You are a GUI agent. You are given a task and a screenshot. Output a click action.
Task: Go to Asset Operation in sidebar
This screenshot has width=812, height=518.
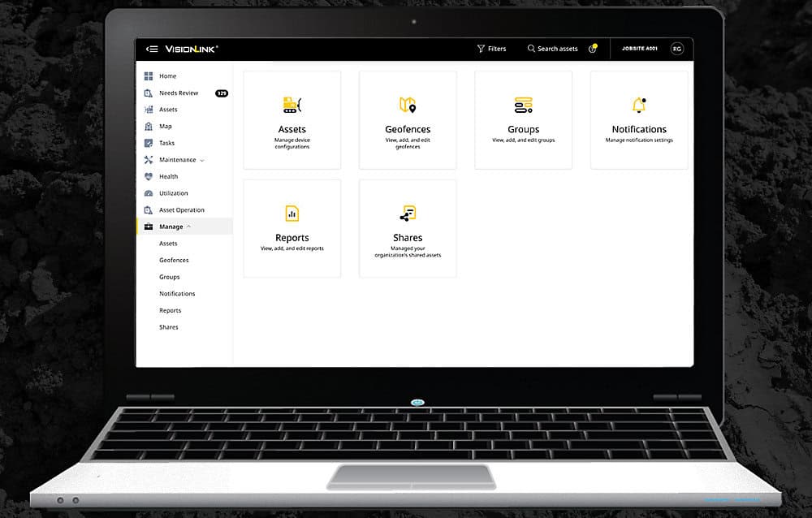pos(181,210)
